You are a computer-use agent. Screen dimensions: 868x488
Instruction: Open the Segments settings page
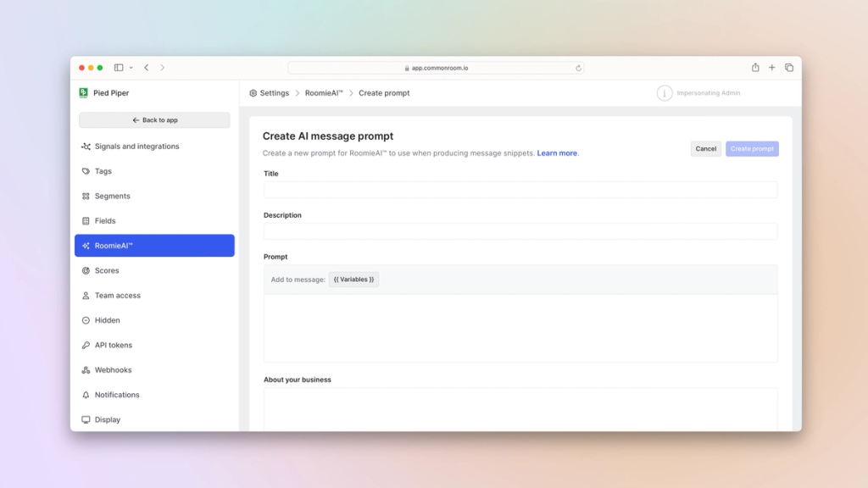[x=154, y=197]
